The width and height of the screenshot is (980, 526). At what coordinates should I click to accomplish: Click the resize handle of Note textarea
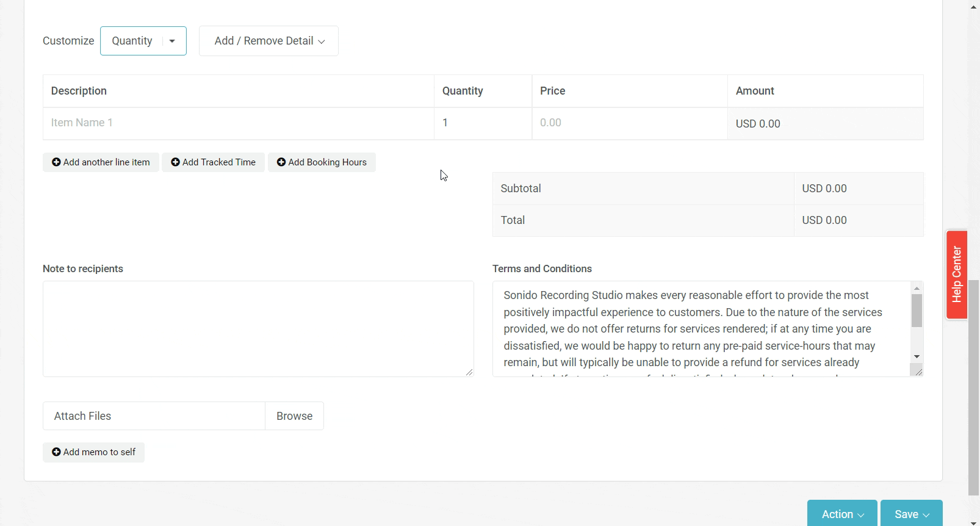469,372
